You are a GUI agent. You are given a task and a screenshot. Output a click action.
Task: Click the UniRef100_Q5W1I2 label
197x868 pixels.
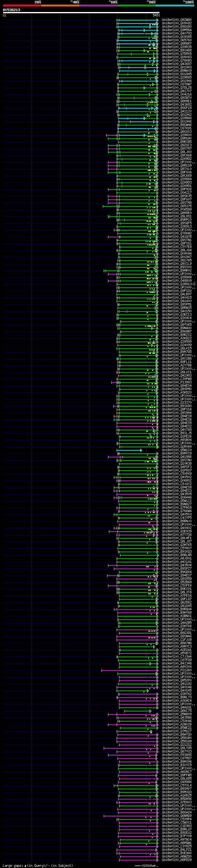[176, 501]
